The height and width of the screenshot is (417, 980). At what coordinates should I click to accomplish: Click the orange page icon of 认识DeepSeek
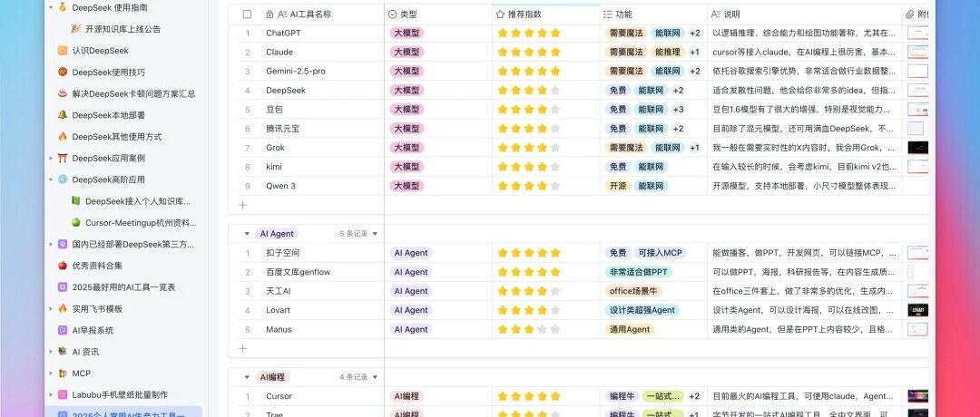coord(63,51)
